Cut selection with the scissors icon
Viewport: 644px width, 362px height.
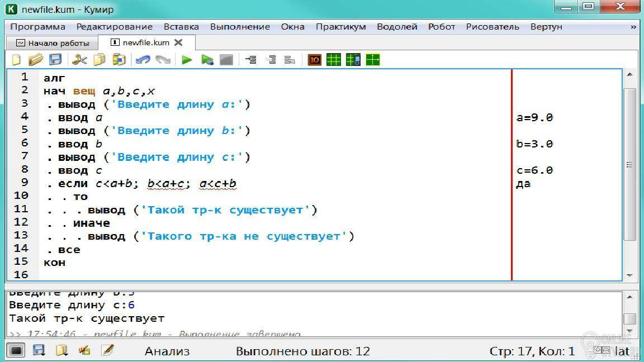tap(79, 60)
